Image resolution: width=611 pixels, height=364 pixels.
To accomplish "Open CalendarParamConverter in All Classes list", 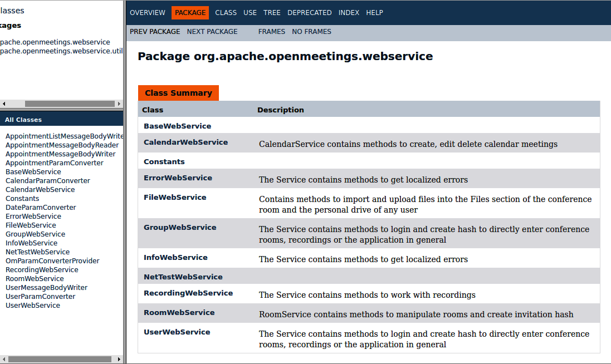I will pyautogui.click(x=47, y=181).
